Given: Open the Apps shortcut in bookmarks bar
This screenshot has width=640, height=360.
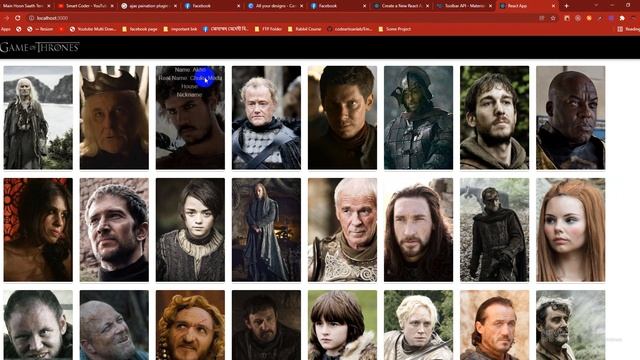Looking at the screenshot, I should (x=6, y=29).
